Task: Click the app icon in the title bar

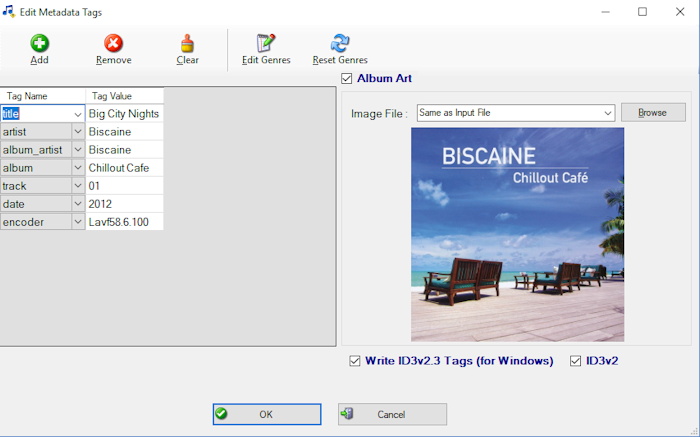Action: (10, 11)
